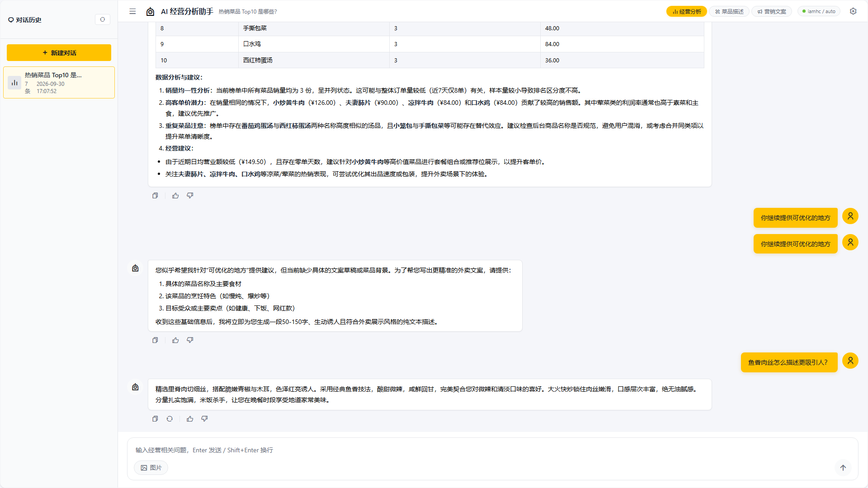Click the 数据分析与建议 heading
Image resolution: width=868 pixels, height=488 pixels.
coord(179,77)
